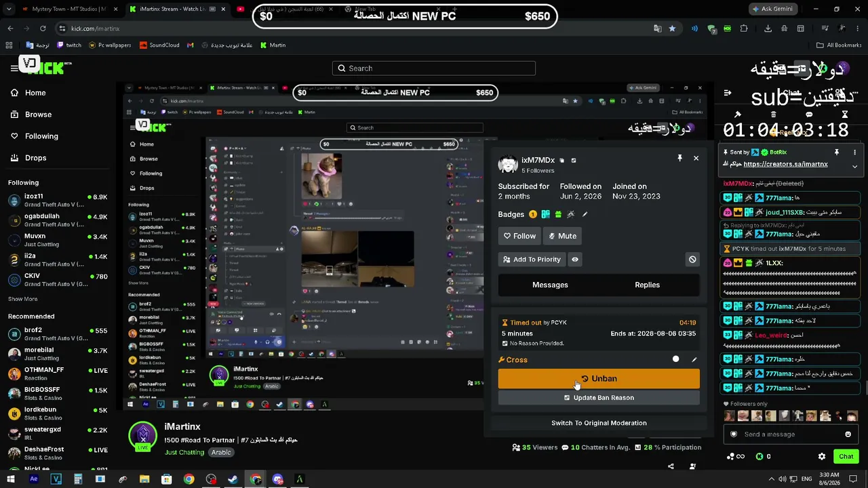This screenshot has height=488, width=868.
Task: Edit badges with the pencil icon
Action: click(x=585, y=214)
